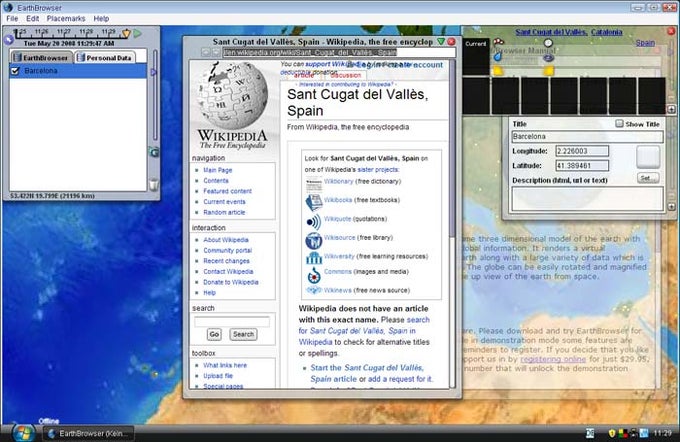Open the Contents link

pos(216,180)
